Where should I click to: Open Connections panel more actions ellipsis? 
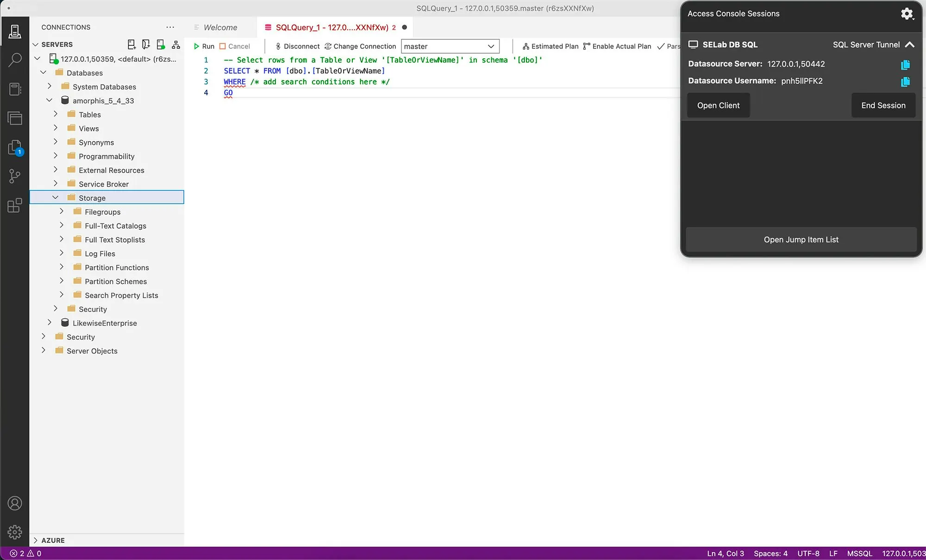170,27
